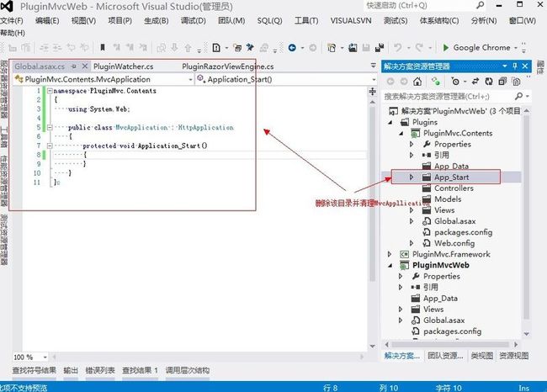547x392 pixels.
Task: Collapse the Plugins solution folder
Action: tap(390, 123)
